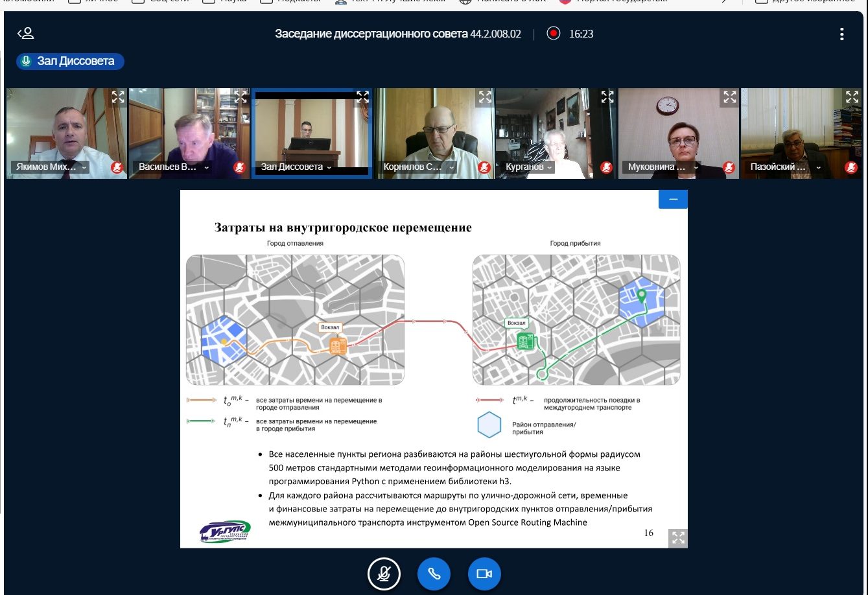Click the active speaker Зал Диссовета badge

pyautogui.click(x=70, y=61)
